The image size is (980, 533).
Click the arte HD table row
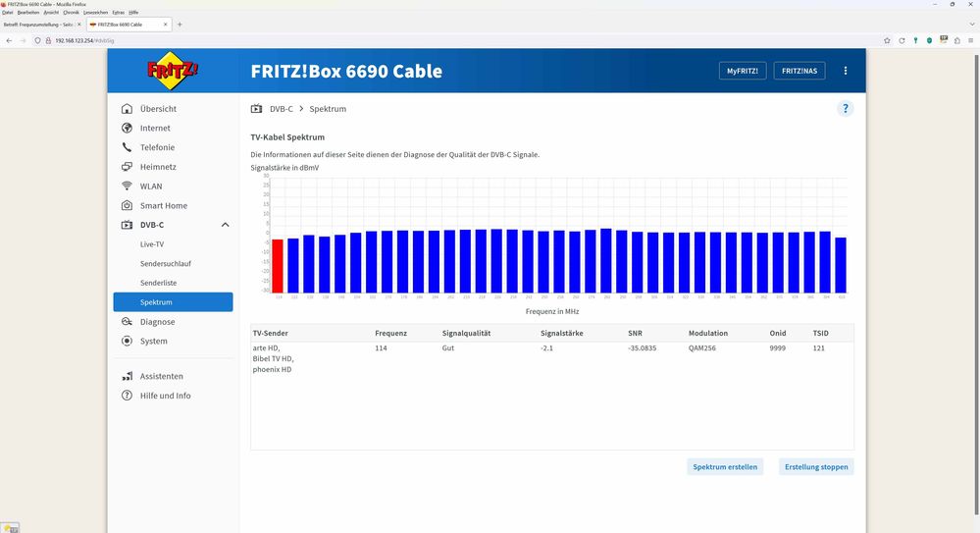point(552,358)
